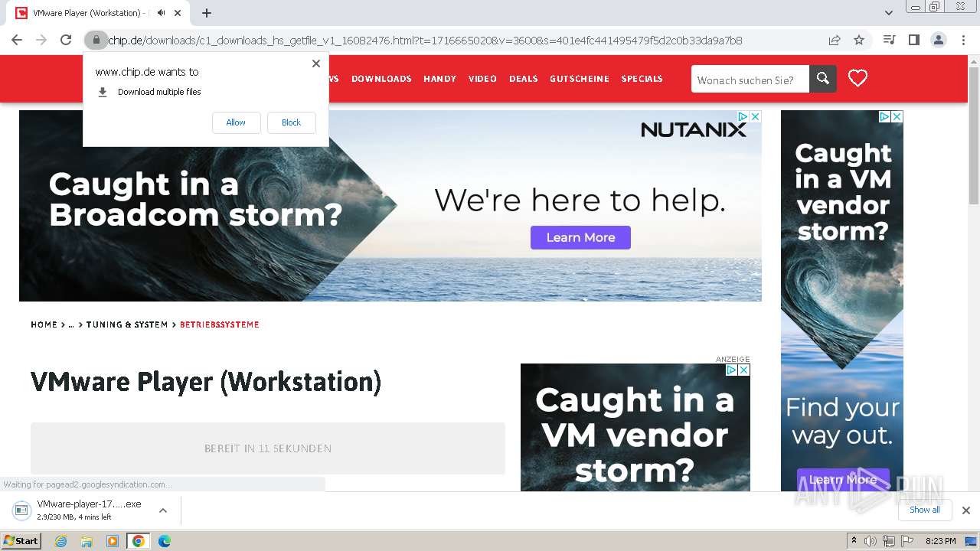Launch Microsoft Edge from taskbar

point(164,541)
